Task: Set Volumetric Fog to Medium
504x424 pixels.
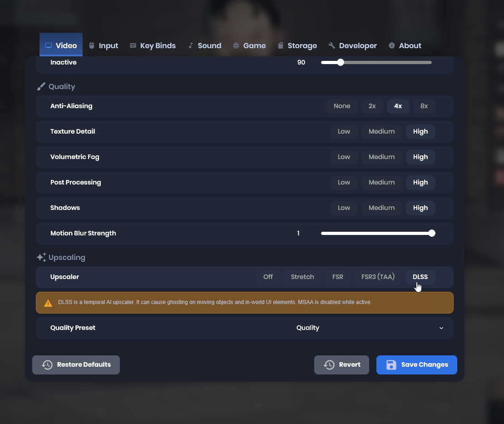Action: pyautogui.click(x=381, y=157)
